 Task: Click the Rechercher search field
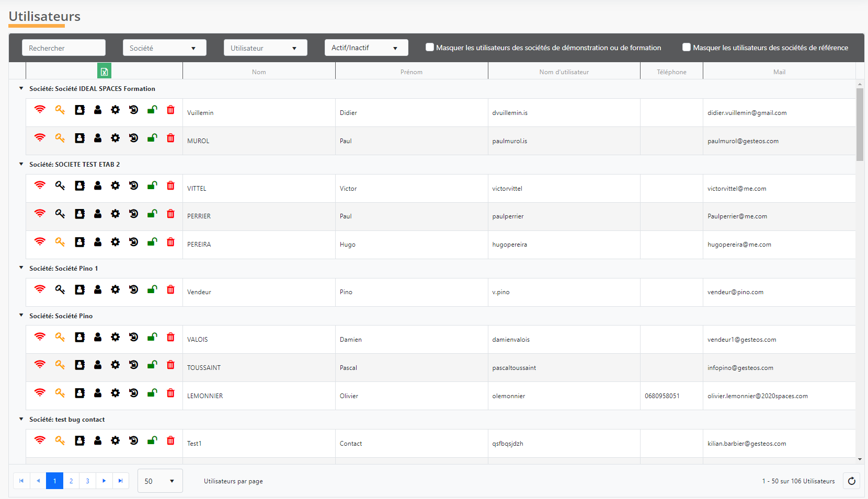pos(64,48)
